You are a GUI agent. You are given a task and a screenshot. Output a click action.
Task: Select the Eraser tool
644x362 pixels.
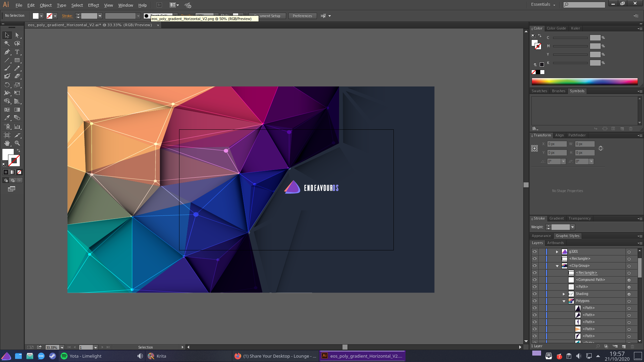[x=17, y=76]
